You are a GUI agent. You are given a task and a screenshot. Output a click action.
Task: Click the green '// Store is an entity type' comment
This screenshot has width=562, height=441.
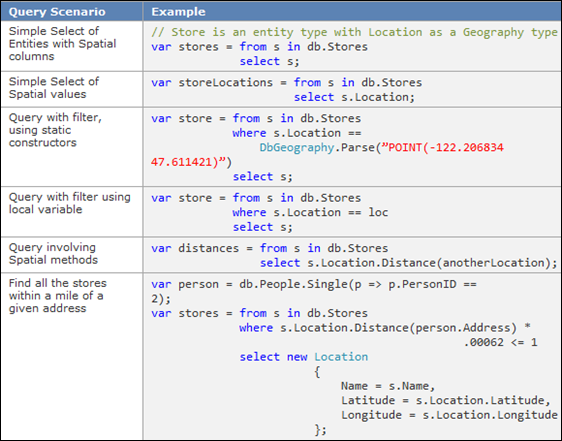354,32
